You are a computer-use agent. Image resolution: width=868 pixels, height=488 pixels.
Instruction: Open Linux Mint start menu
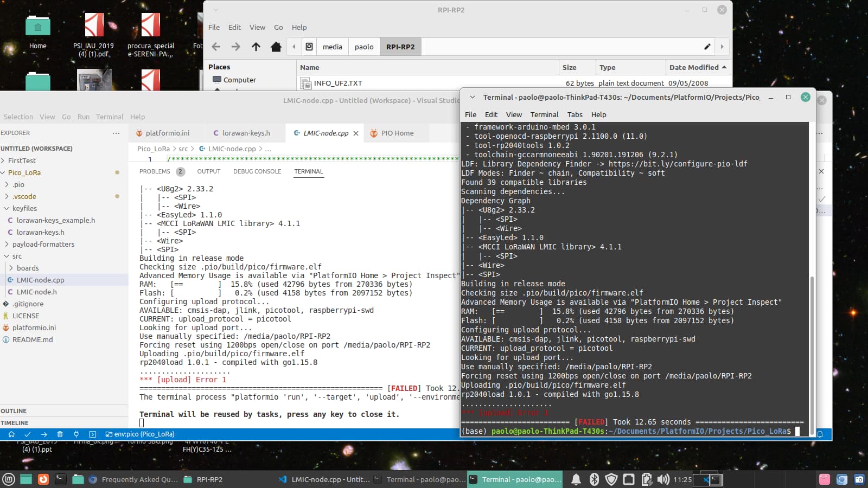9,479
